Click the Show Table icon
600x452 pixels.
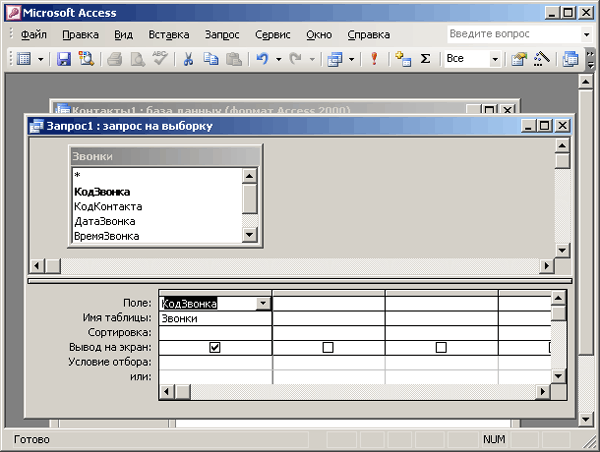click(x=403, y=59)
